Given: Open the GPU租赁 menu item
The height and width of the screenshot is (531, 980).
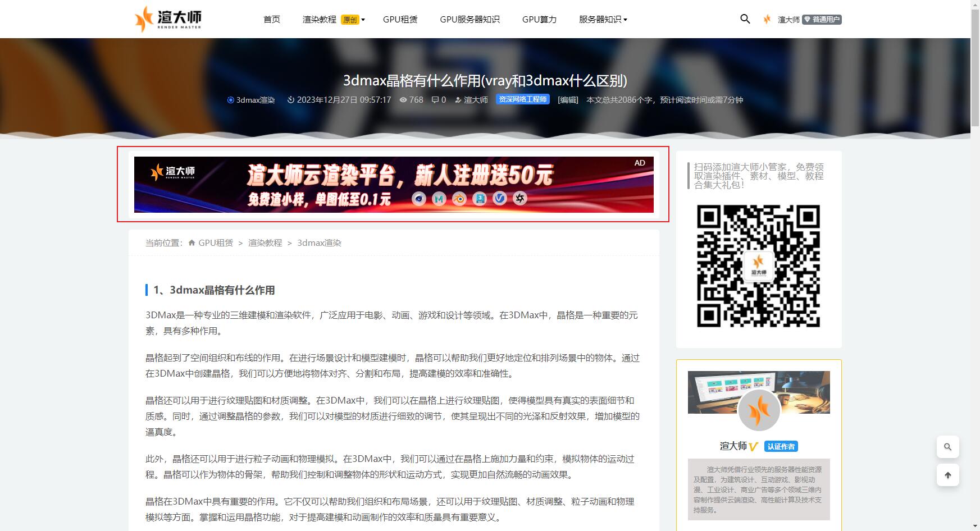Looking at the screenshot, I should point(400,20).
